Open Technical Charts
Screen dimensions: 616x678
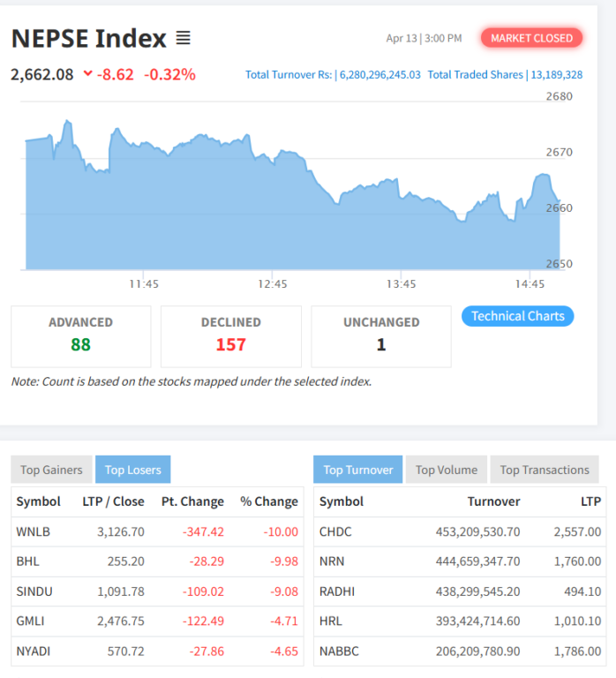pyautogui.click(x=517, y=316)
